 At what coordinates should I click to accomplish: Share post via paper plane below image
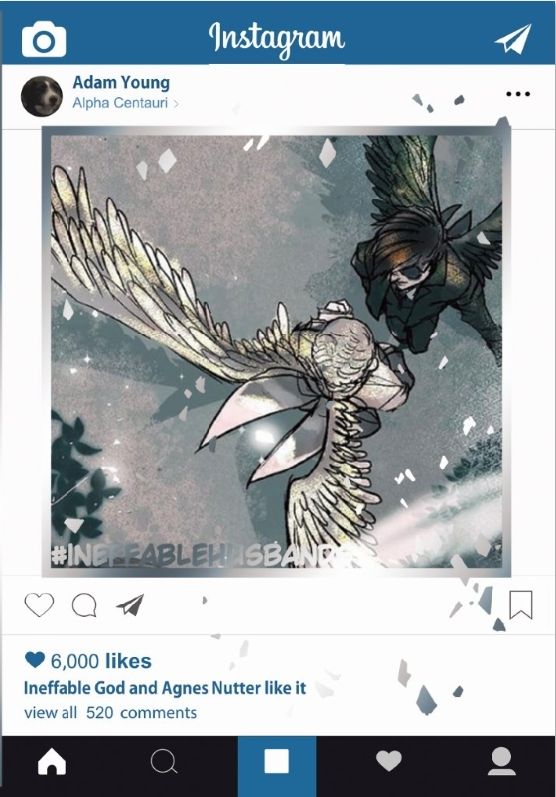(x=130, y=605)
